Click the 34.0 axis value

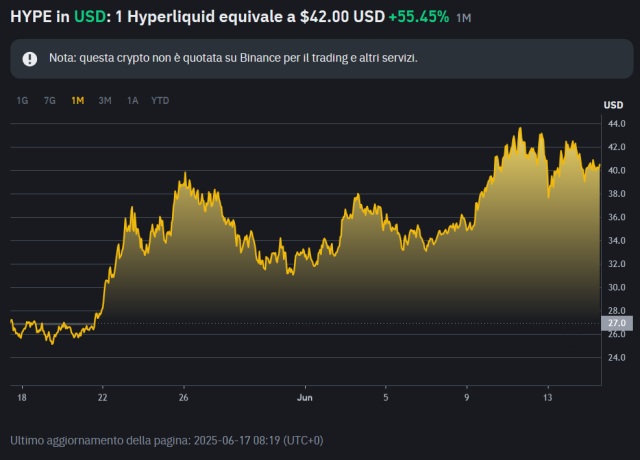coord(617,241)
